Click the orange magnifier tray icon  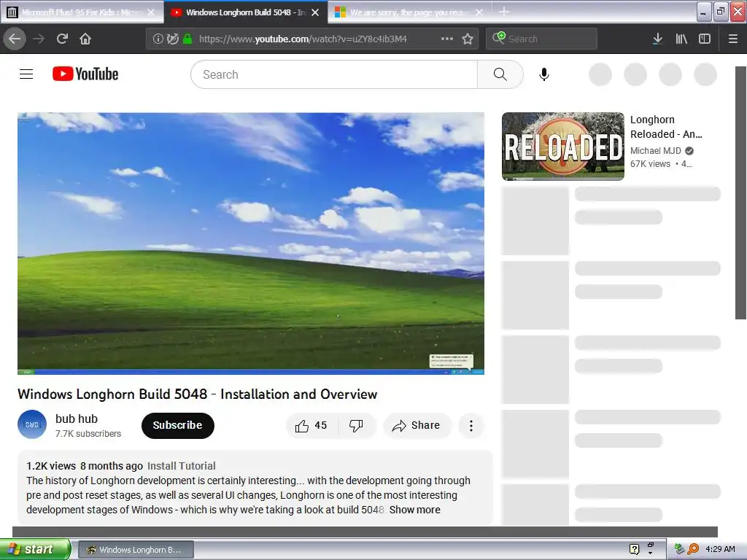pyautogui.click(x=693, y=549)
